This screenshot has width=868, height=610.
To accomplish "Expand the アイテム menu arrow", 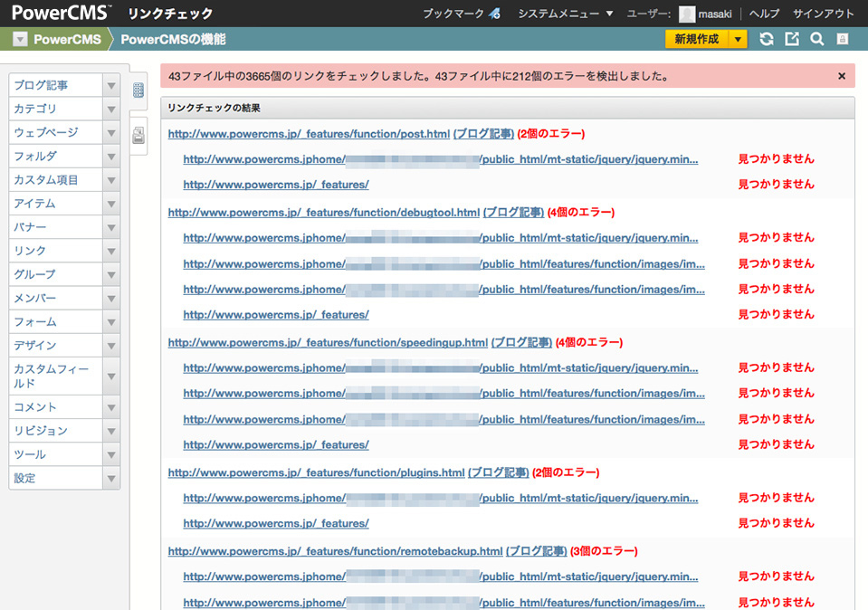I will click(x=111, y=204).
